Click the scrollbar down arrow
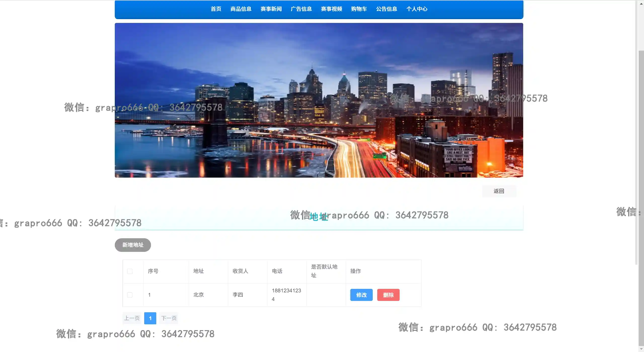The image size is (644, 352). (641, 349)
